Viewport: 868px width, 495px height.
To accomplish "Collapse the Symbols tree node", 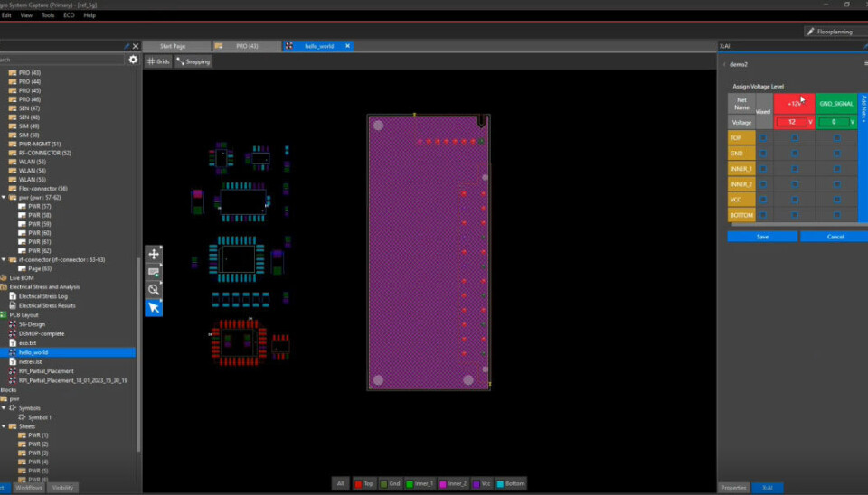I will [4, 408].
